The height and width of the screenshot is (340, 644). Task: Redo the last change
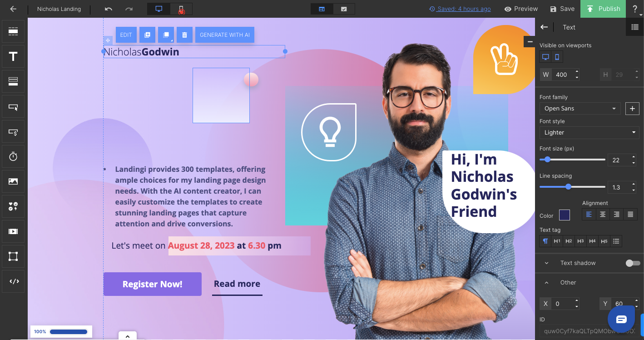pos(129,9)
